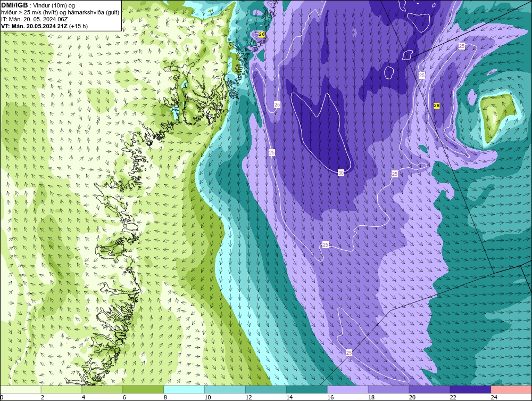
Task: Click the legend scale number '4'
Action: [84, 397]
